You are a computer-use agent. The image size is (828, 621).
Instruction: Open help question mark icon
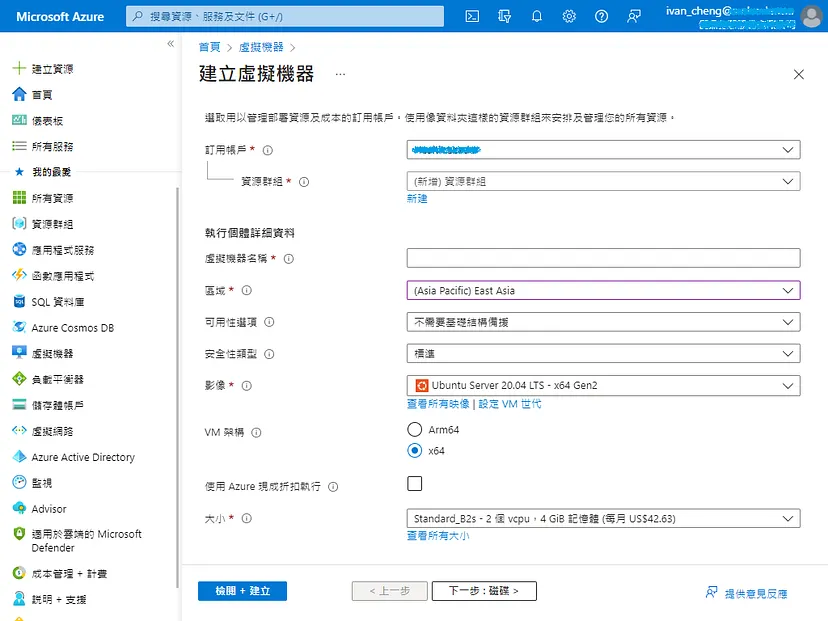click(601, 16)
